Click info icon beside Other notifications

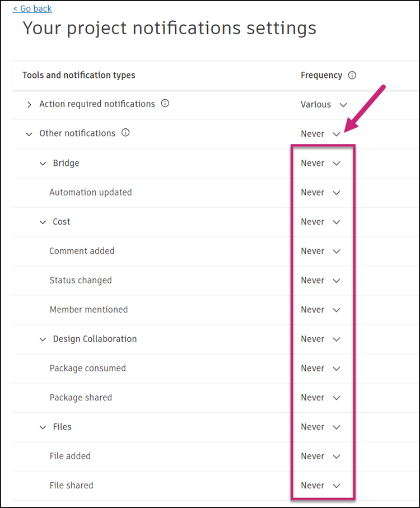tap(125, 133)
